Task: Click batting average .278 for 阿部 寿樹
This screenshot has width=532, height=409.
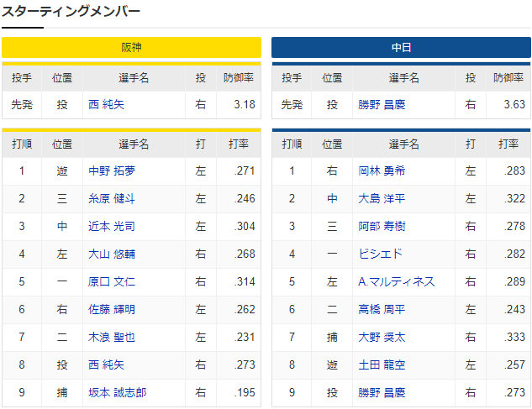Action: (x=514, y=226)
